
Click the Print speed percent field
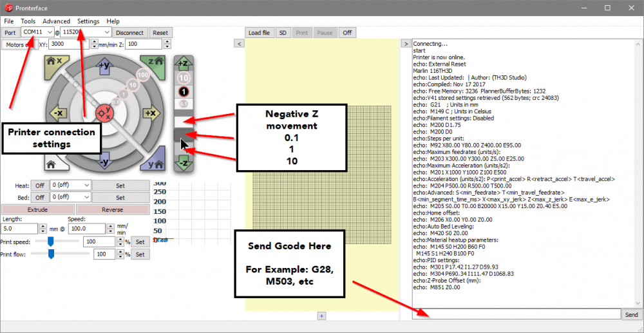point(99,242)
